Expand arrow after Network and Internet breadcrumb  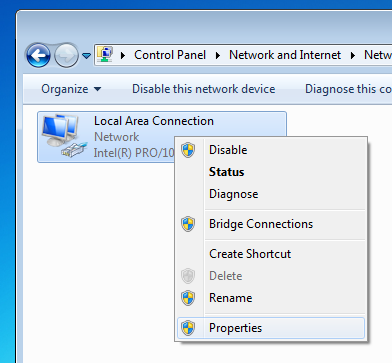353,55
